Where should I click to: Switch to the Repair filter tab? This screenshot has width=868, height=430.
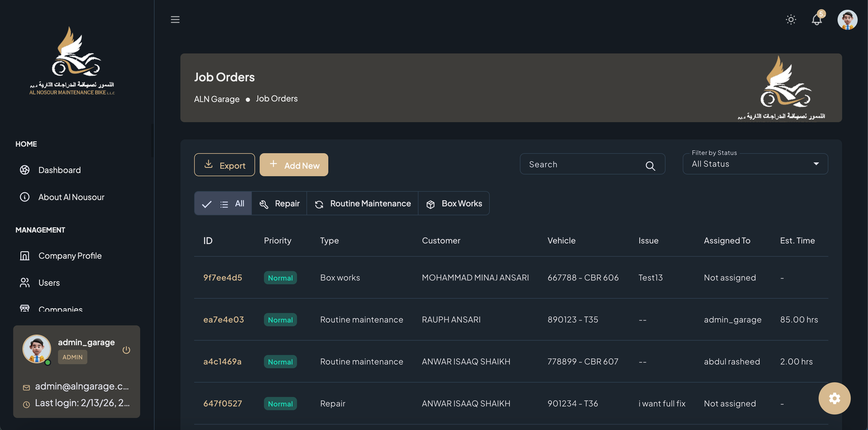click(x=279, y=204)
